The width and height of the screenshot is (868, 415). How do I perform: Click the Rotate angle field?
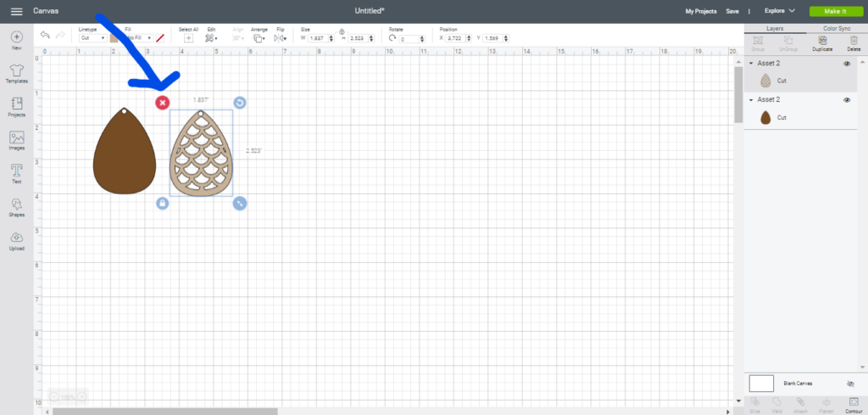tap(409, 39)
